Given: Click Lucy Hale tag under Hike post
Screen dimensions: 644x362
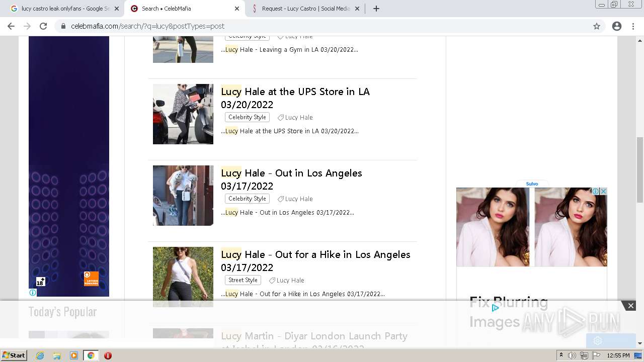Looking at the screenshot, I should (x=290, y=281).
